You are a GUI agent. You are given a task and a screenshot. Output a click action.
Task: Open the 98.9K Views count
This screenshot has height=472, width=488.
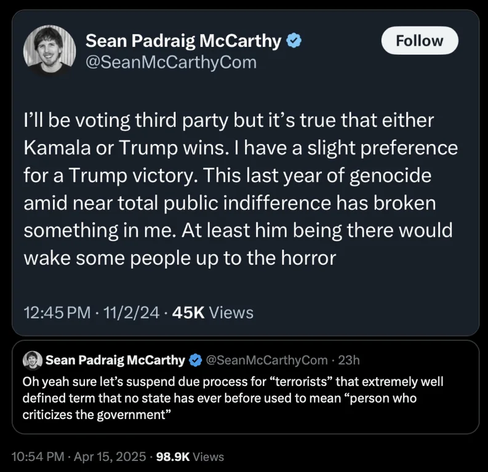coord(190,457)
